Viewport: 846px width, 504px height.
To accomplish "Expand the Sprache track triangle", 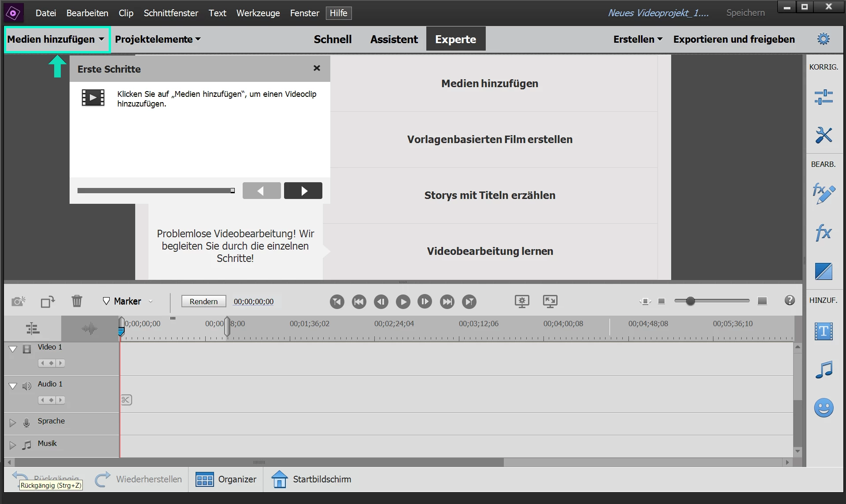I will (13, 423).
